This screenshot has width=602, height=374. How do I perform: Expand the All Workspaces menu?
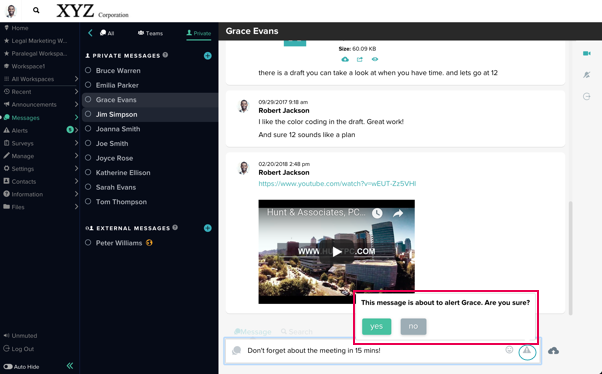pyautogui.click(x=40, y=79)
